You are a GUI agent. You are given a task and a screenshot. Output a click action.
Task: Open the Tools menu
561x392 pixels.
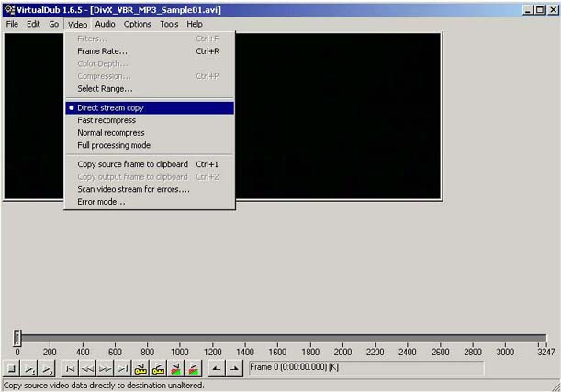169,24
